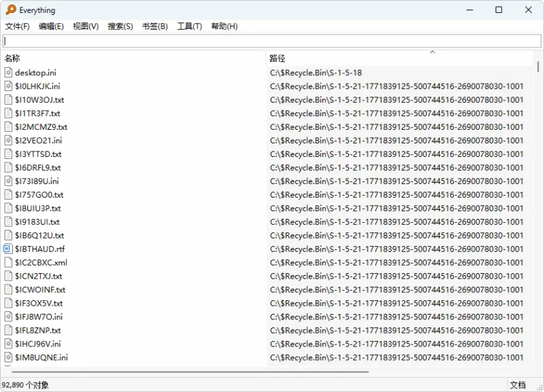The width and height of the screenshot is (544, 392).
Task: Click the desktop.ini file icon
Action: coord(8,73)
